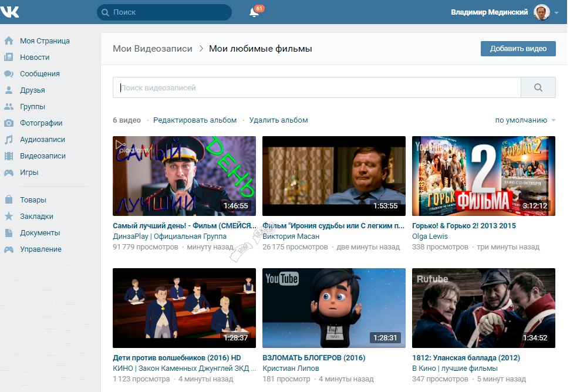The height and width of the screenshot is (392, 570).
Task: Click the person icon beside Друзья
Action: [9, 90]
